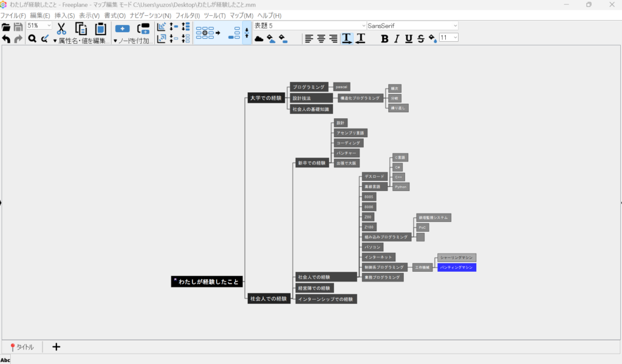Click the 属性名・値を編集 button
This screenshot has height=364, width=622.
click(x=80, y=41)
